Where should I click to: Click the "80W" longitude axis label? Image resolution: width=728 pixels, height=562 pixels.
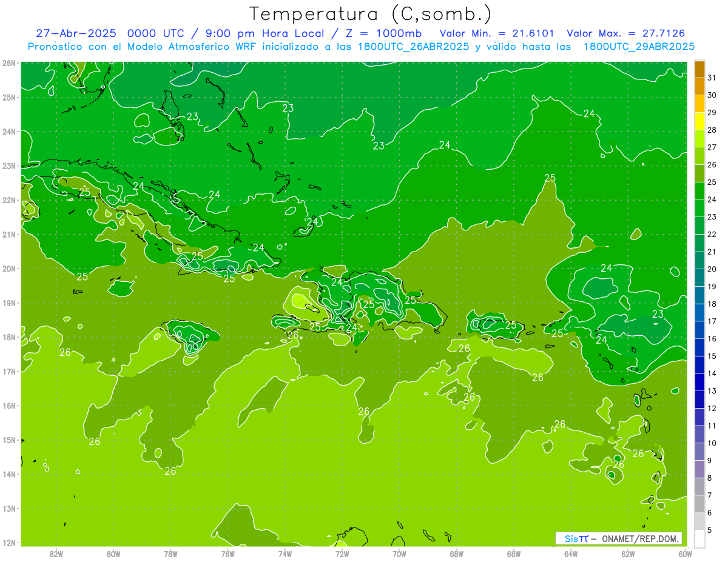(113, 553)
